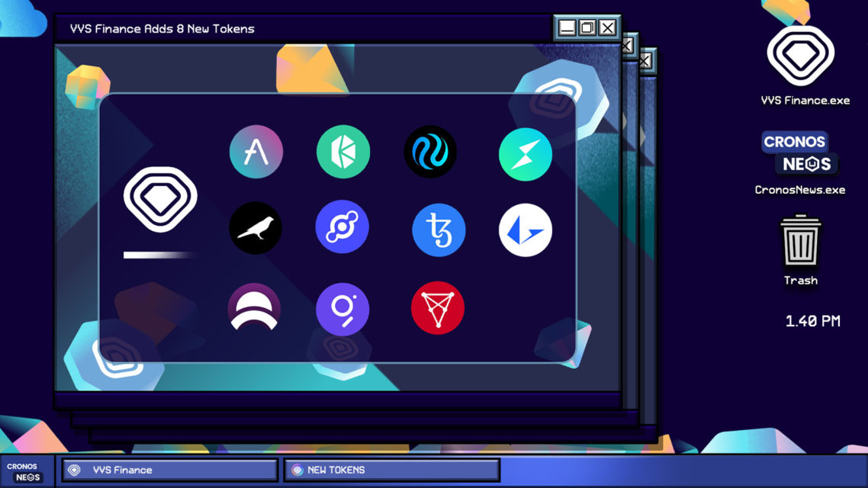Open the VVS Finance.exe desktop icon
This screenshot has width=868, height=488.
[x=800, y=56]
